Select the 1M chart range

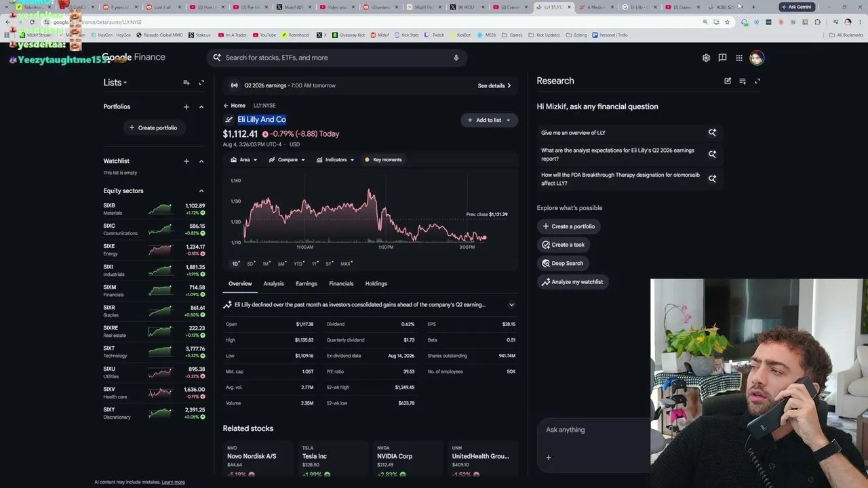coord(266,264)
